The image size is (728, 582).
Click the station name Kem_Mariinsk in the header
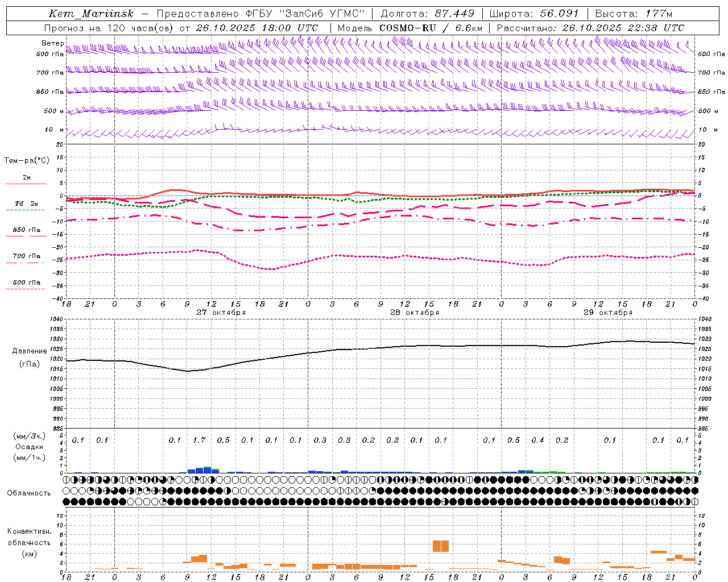(x=91, y=14)
